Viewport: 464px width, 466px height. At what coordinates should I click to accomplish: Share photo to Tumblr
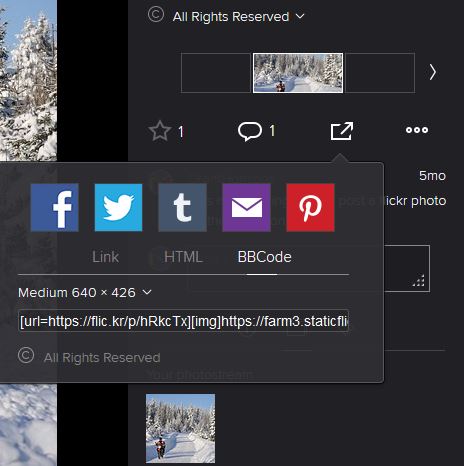click(x=182, y=207)
